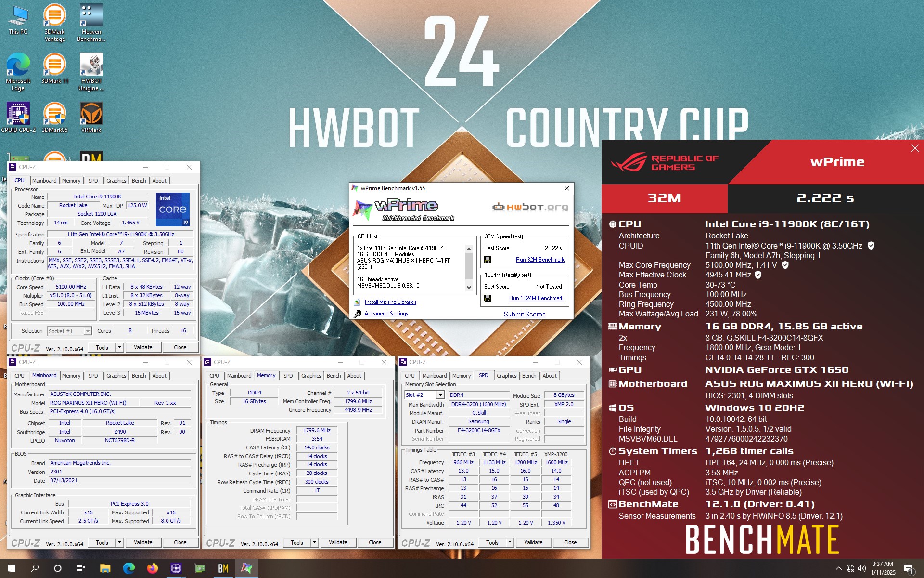The image size is (924, 578).
Task: Click the DRAM Frequency 1799.6 MHz field
Action: click(317, 430)
